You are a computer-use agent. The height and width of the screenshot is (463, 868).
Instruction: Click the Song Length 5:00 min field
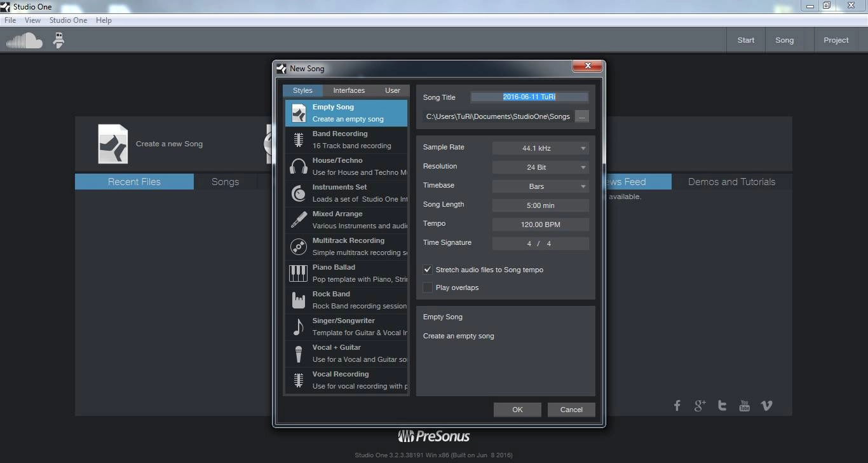pyautogui.click(x=541, y=205)
